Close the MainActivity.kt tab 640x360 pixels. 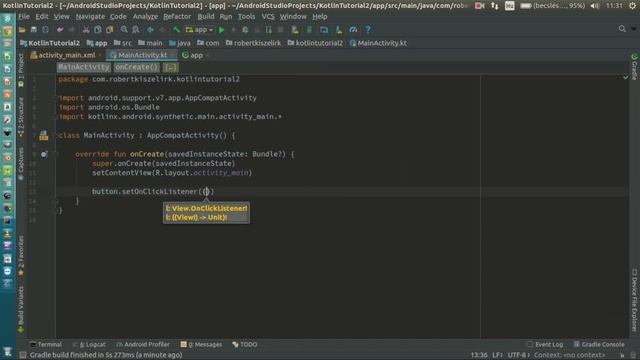(x=173, y=55)
